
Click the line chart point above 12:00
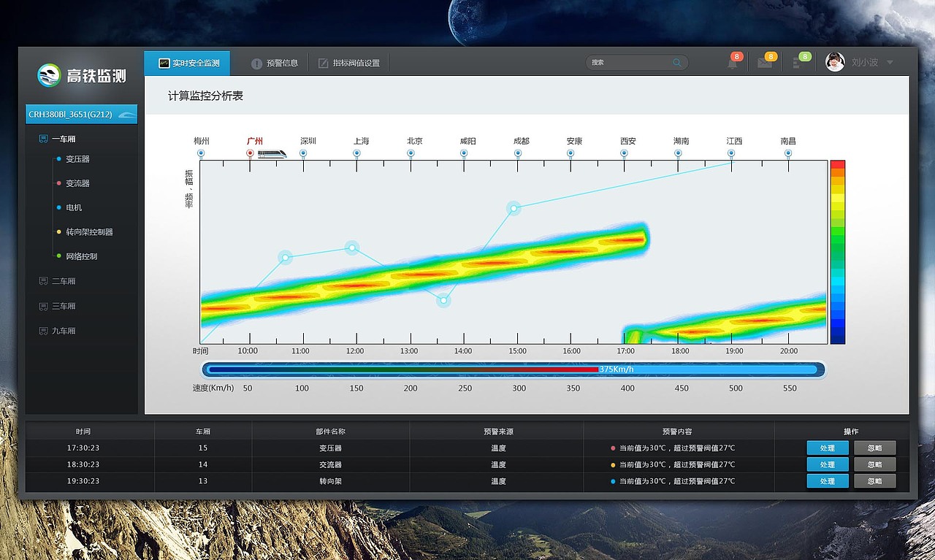coord(352,248)
